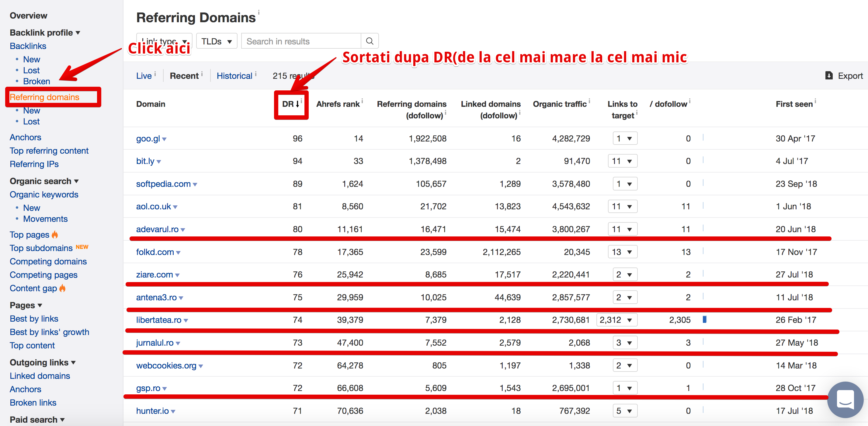Open Links to target dropdown for hunter.io
This screenshot has height=426, width=868.
625,411
